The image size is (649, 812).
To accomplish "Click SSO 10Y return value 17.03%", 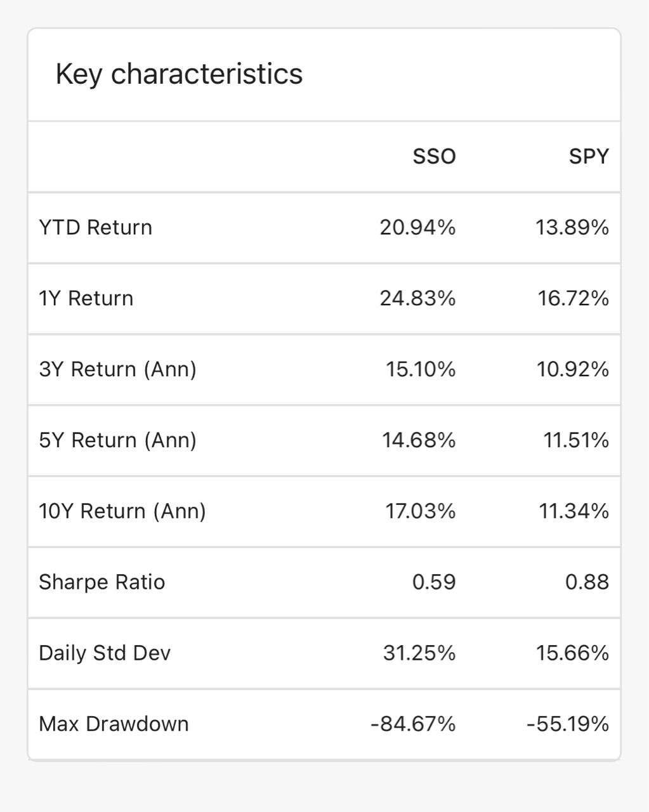I will point(420,511).
